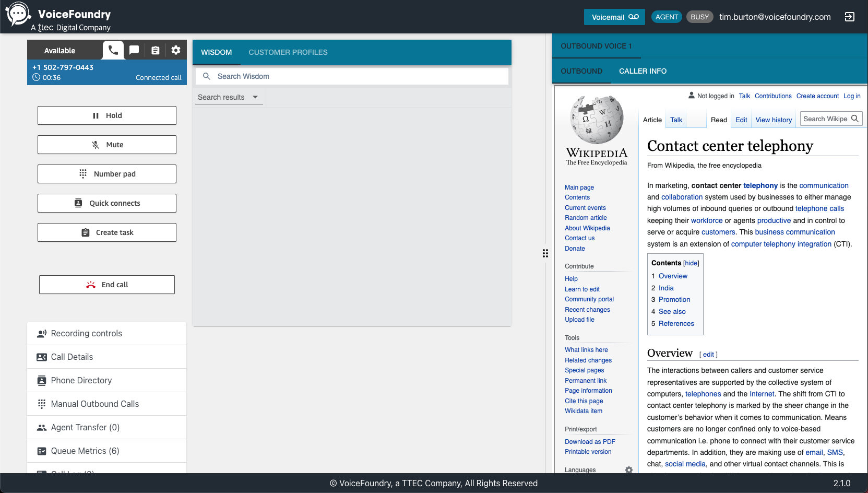The width and height of the screenshot is (868, 493).
Task: Open Random article link
Action: coord(586,218)
